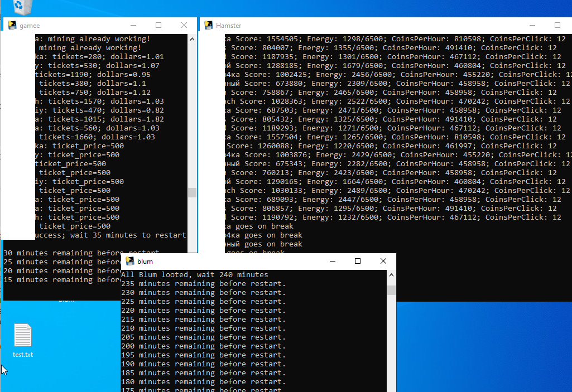
Task: Click the blum title bar text
Action: coord(145,262)
